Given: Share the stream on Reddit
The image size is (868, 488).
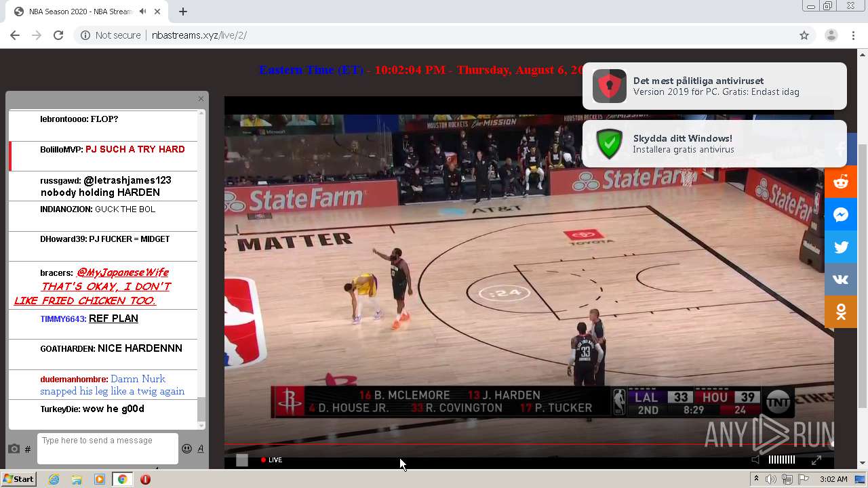Looking at the screenshot, I should click(841, 182).
